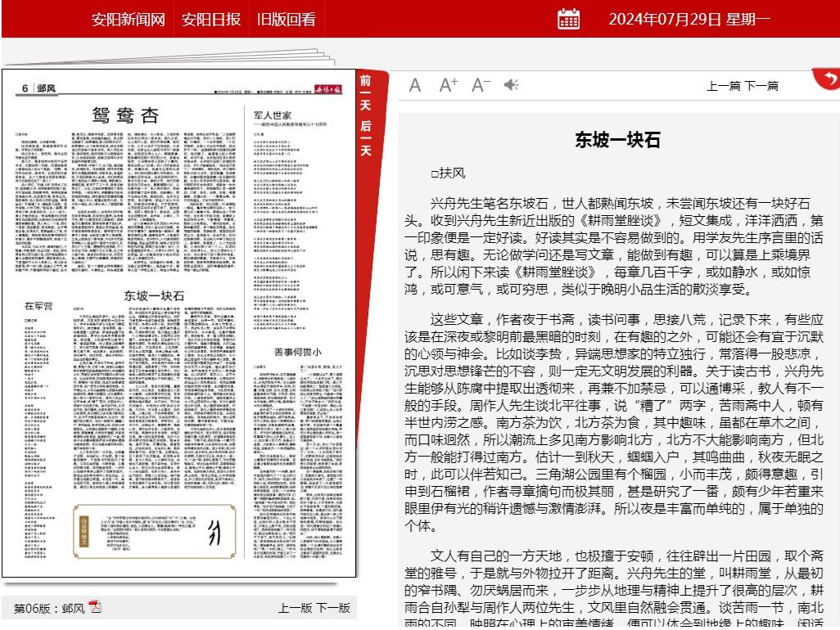Open 旧版回看 in top navigation
The height and width of the screenshot is (630, 840).
click(287, 20)
